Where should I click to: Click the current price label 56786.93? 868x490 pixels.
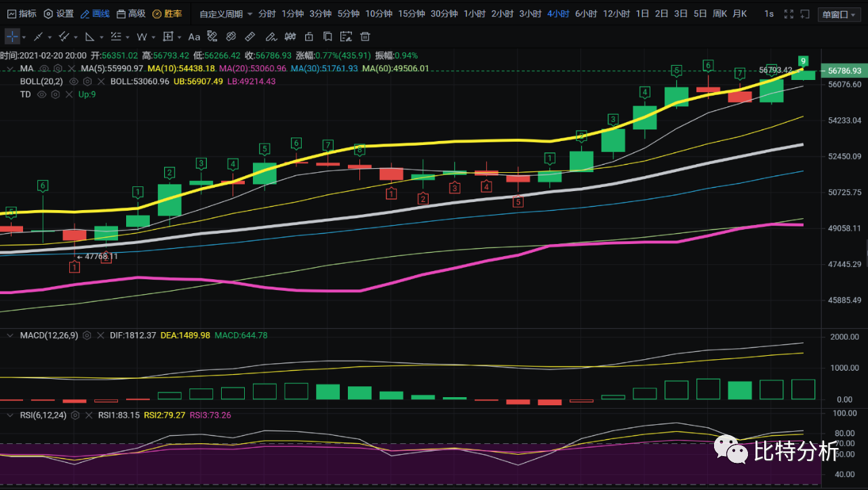click(x=844, y=70)
